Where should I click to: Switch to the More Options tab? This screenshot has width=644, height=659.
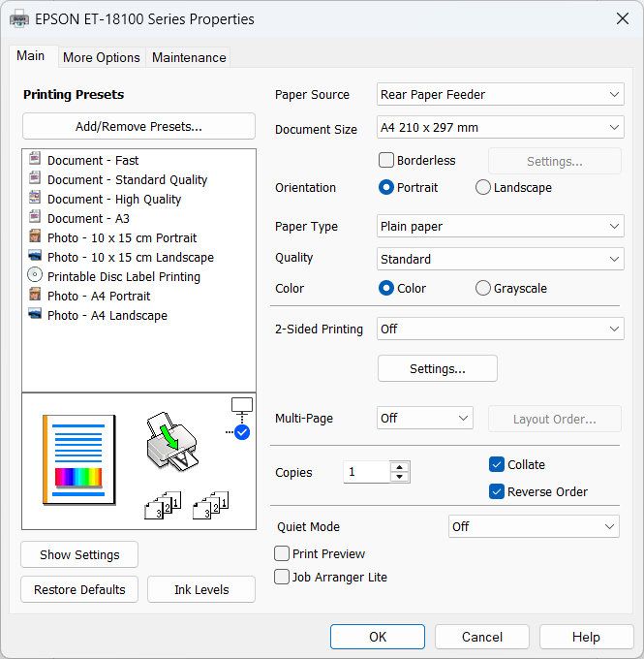(102, 57)
